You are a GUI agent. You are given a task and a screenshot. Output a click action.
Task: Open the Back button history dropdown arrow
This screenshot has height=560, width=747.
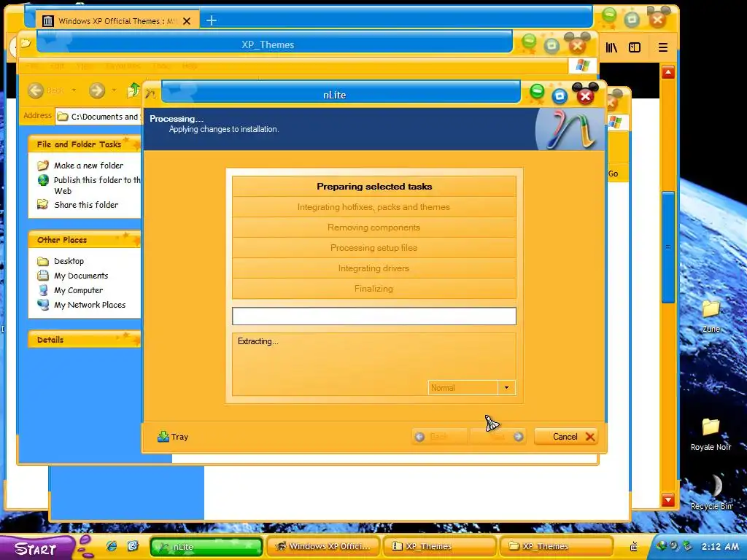(x=74, y=90)
